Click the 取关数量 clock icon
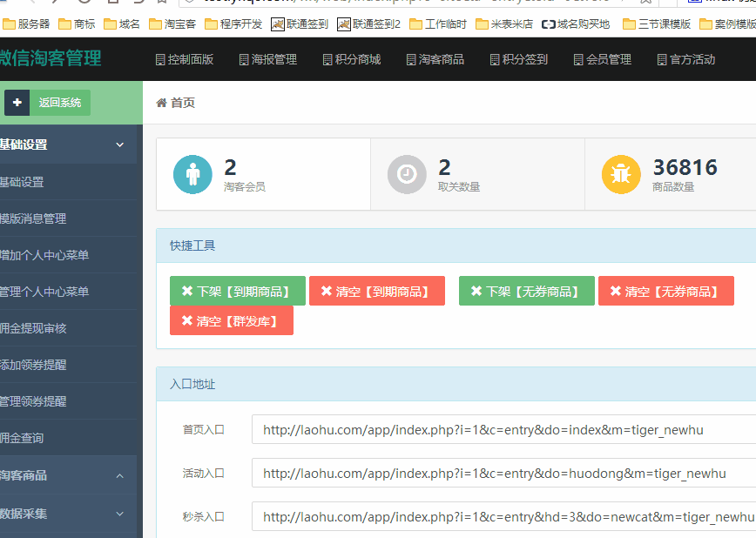The image size is (756, 538). [x=407, y=174]
